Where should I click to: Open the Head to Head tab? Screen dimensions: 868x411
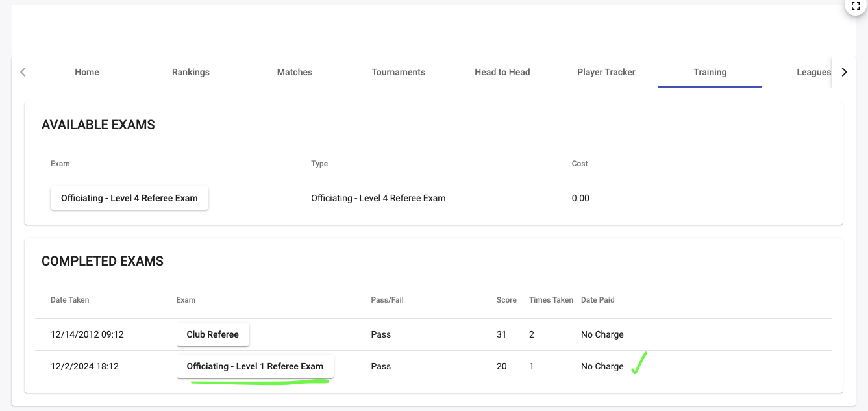point(502,72)
